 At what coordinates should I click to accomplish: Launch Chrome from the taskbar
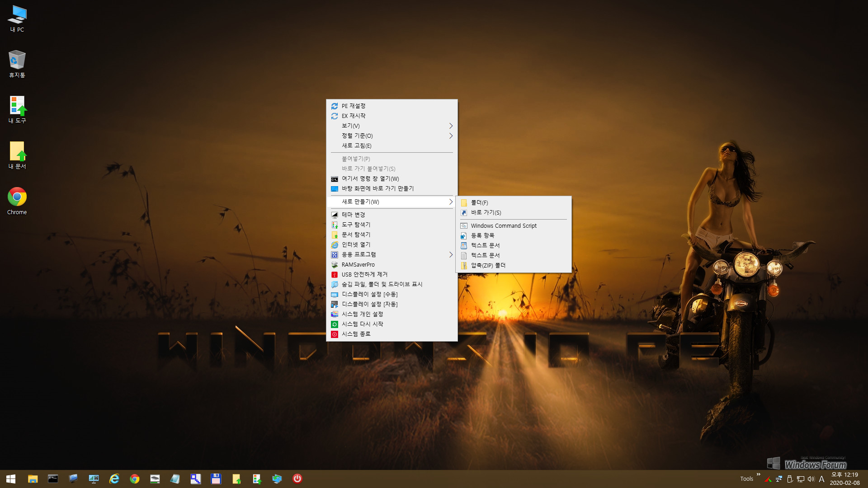(x=135, y=479)
